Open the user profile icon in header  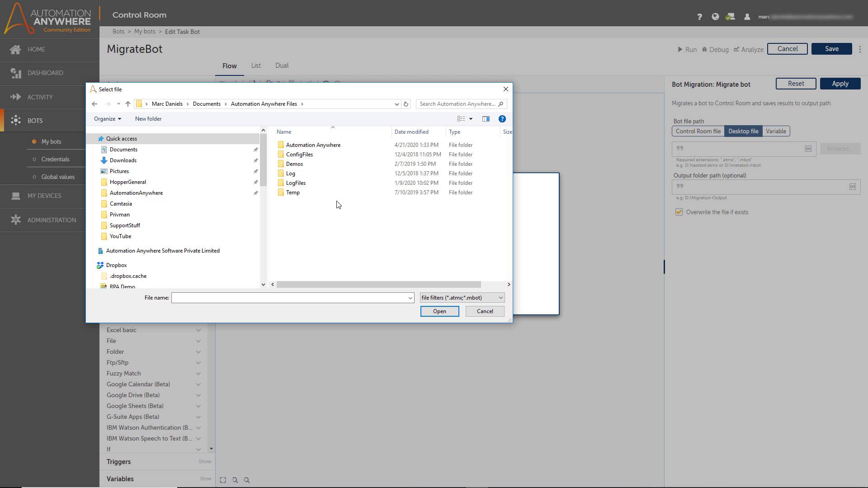[x=747, y=17]
